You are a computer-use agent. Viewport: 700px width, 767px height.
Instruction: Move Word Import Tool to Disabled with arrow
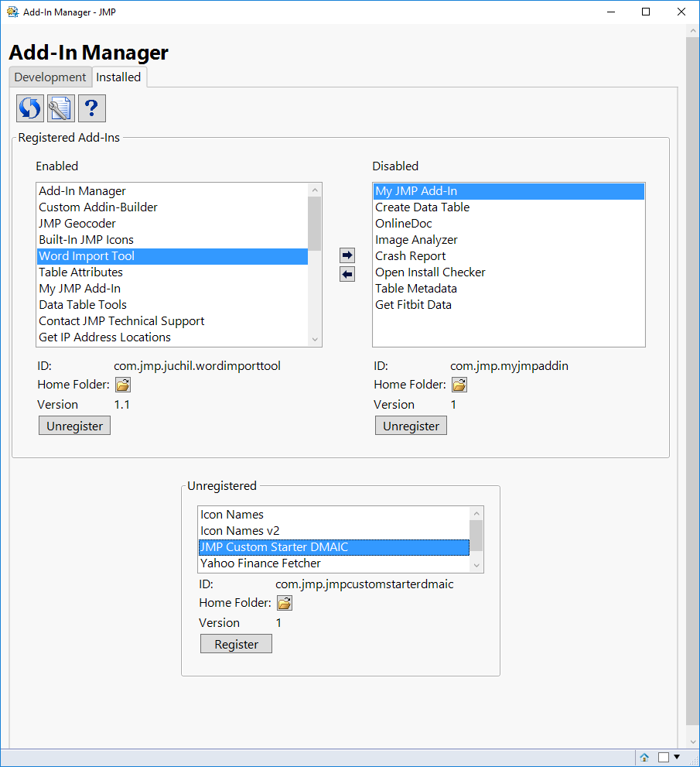coord(347,255)
